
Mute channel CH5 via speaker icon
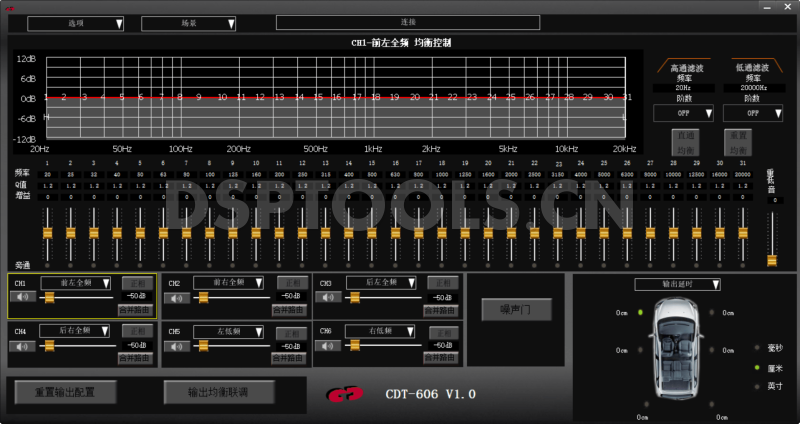(177, 345)
